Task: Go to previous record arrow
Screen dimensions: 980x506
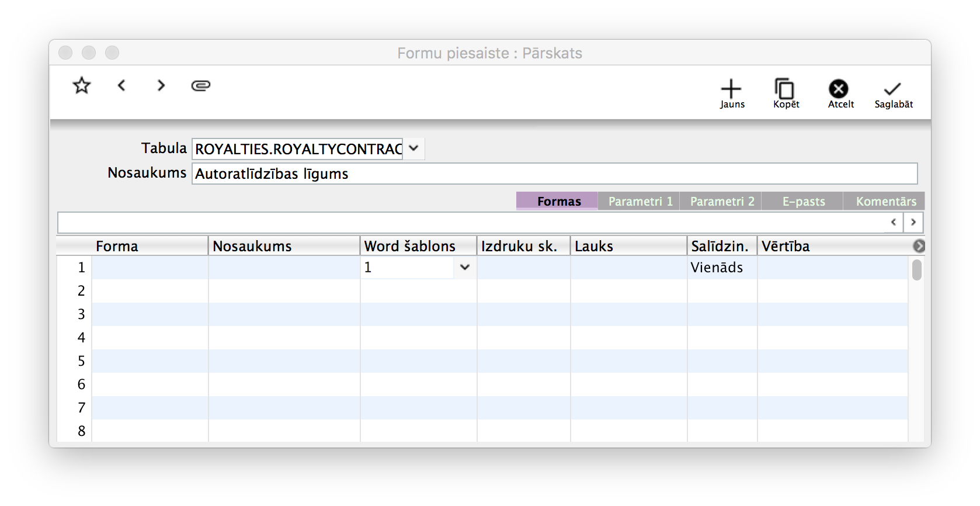Action: (121, 86)
